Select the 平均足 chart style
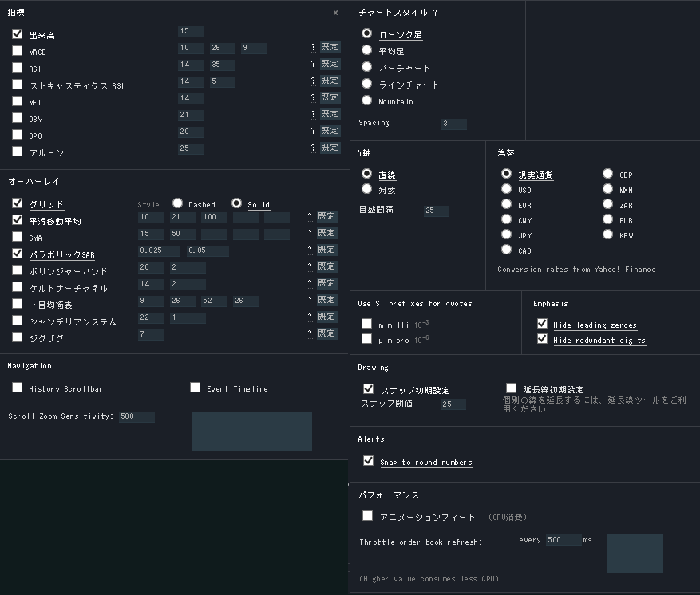The image size is (700, 595). point(367,50)
